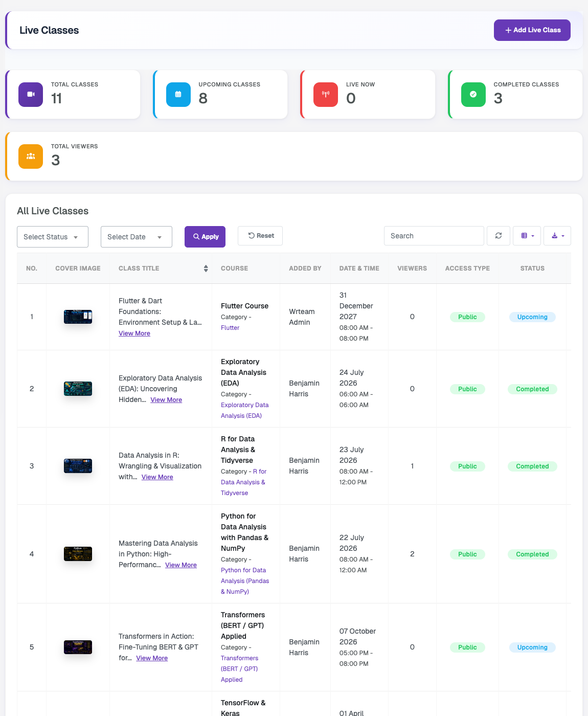View more of Exploratory Data Analysis title
This screenshot has height=716, width=588.
click(166, 400)
